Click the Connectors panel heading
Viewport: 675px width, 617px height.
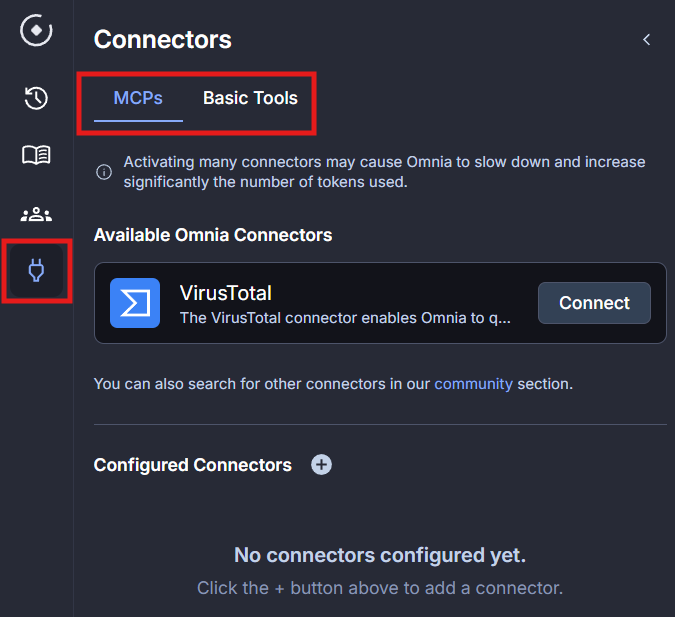point(162,40)
